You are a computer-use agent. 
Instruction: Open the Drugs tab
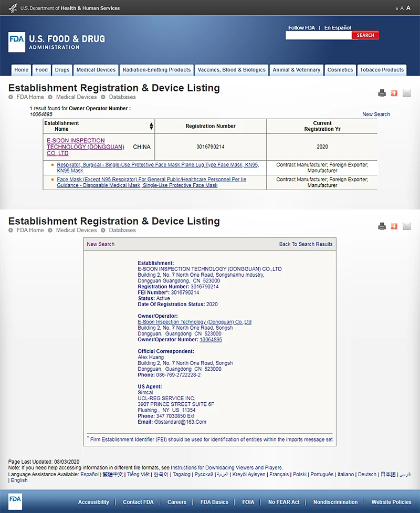tap(62, 70)
